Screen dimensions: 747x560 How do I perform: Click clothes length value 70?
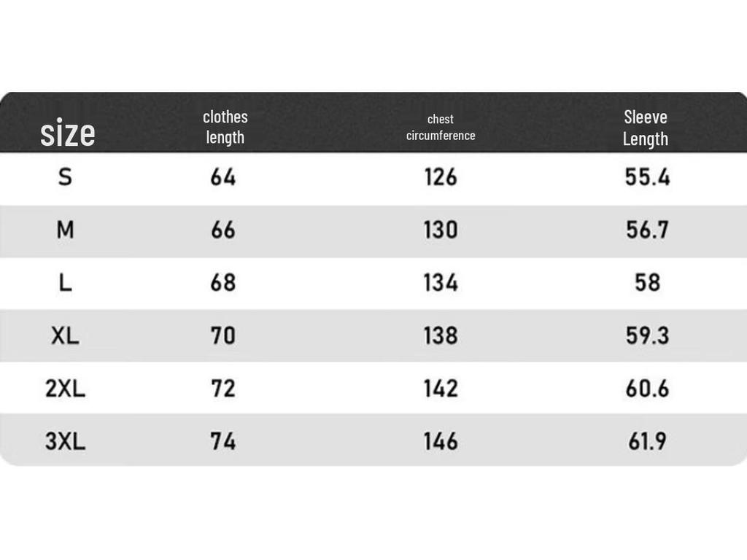(223, 335)
